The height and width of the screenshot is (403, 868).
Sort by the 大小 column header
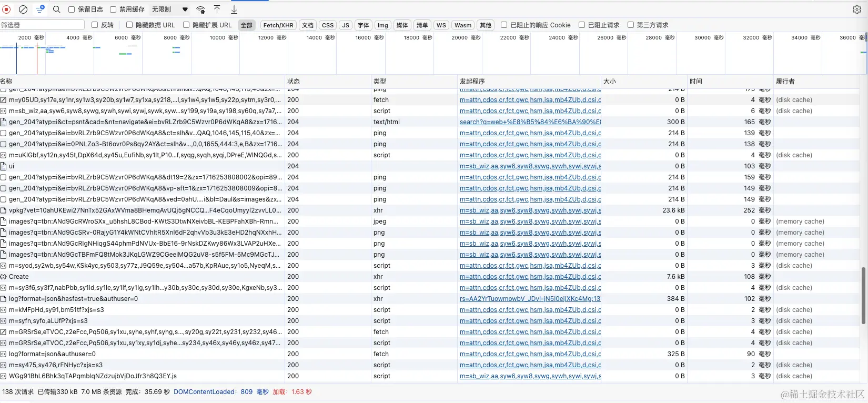click(644, 82)
